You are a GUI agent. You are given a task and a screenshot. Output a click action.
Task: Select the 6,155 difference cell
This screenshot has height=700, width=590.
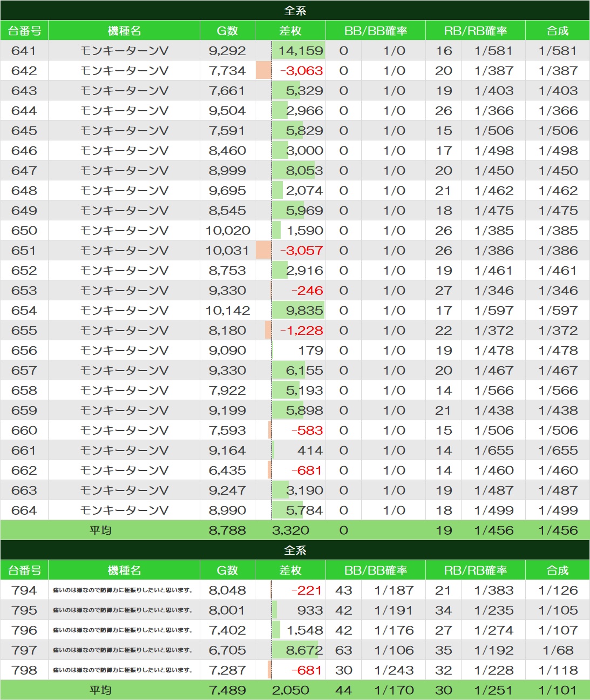click(290, 371)
